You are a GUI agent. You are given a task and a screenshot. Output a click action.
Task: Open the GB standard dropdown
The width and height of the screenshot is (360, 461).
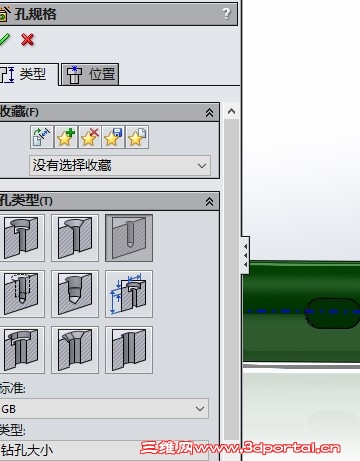[x=104, y=409]
